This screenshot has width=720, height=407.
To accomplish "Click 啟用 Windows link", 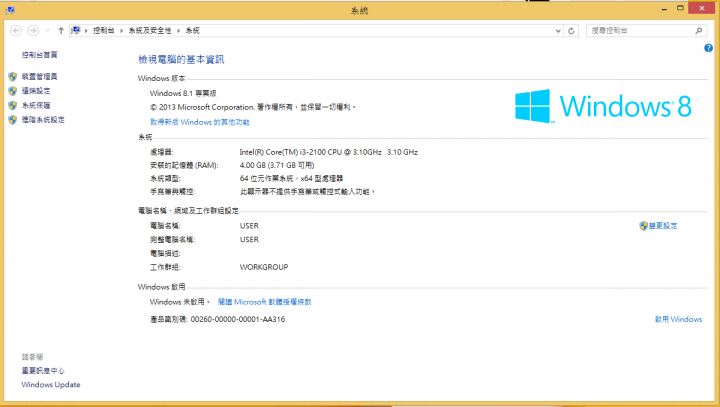I will coord(678,319).
